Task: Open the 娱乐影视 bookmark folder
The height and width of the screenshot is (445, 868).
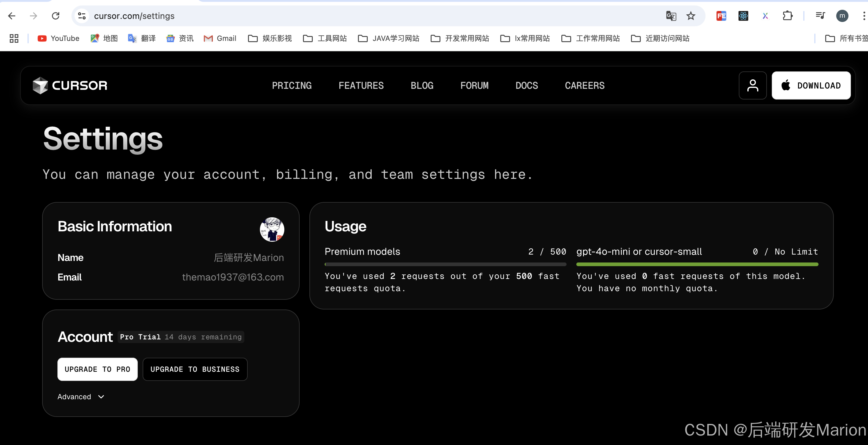Action: (270, 38)
